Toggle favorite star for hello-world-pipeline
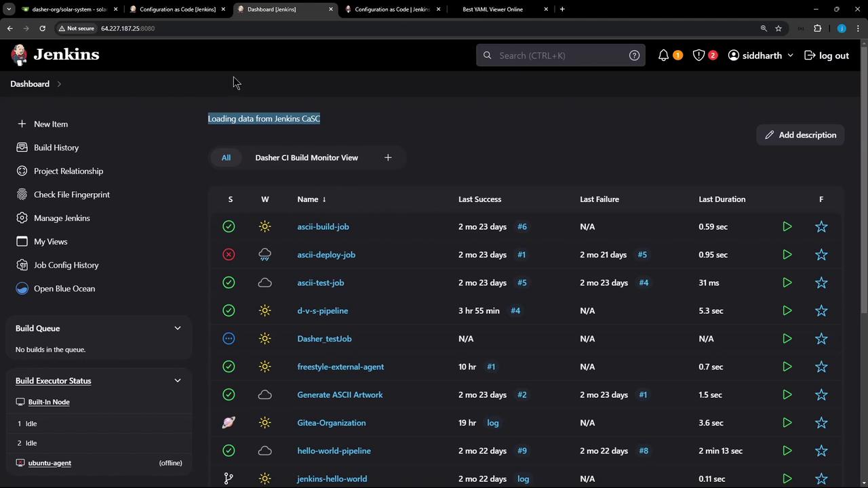Image resolution: width=868 pixels, height=488 pixels. coord(821,451)
